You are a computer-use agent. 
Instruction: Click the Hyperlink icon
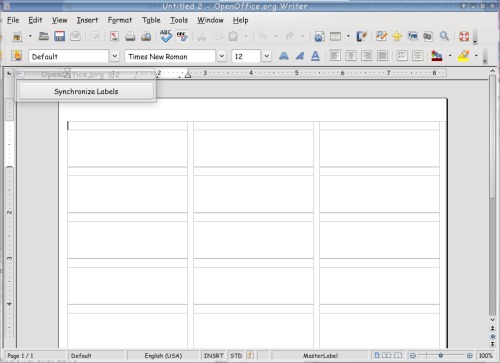click(319, 36)
